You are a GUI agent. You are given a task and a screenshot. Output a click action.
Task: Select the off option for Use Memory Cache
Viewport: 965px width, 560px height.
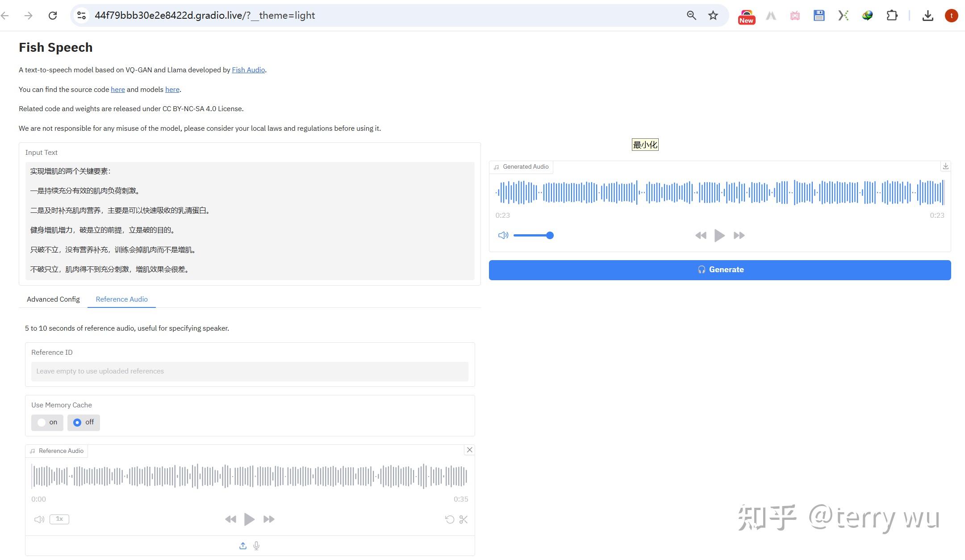coord(83,422)
